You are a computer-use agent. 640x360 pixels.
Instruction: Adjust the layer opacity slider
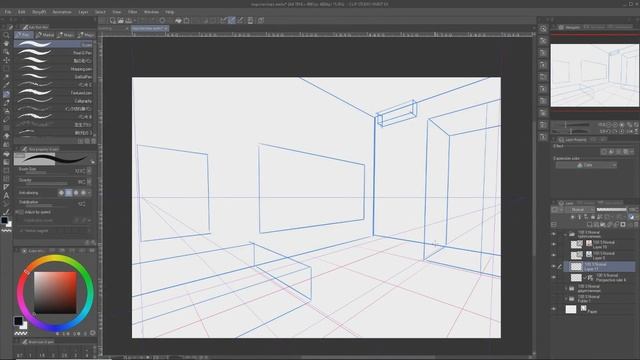click(x=611, y=209)
